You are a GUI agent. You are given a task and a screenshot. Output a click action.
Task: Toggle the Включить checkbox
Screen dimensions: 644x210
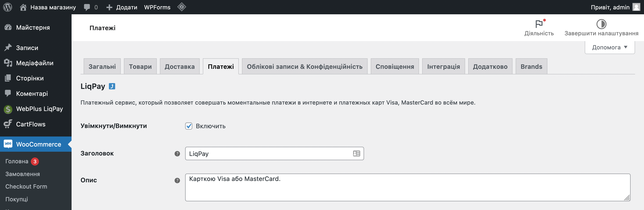tap(189, 126)
